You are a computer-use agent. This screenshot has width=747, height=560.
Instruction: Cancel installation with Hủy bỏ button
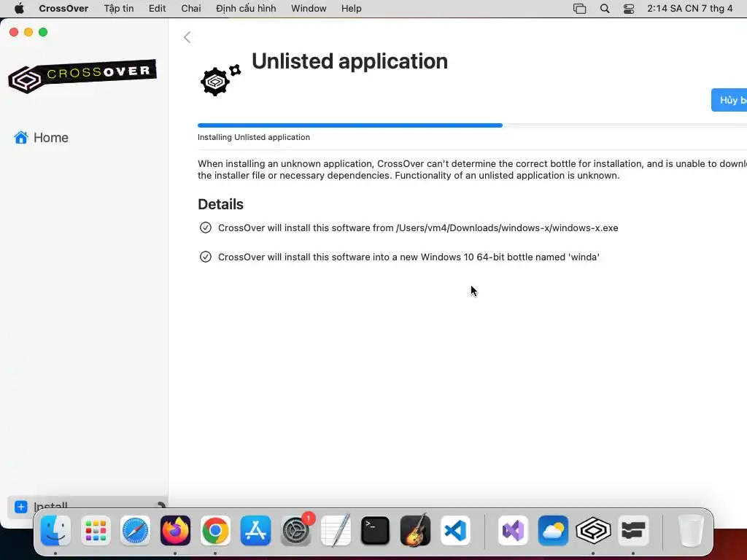point(729,100)
